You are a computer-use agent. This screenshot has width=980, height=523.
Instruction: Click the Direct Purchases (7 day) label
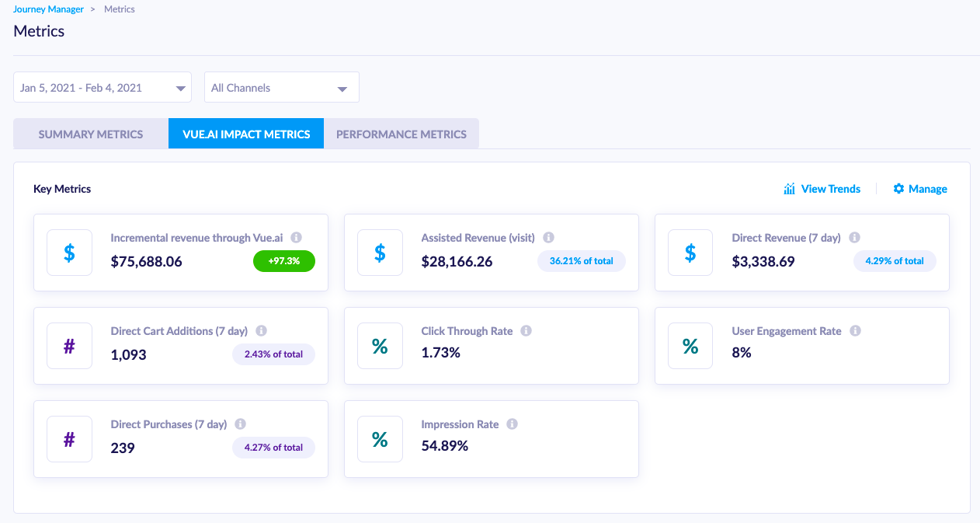pos(169,424)
